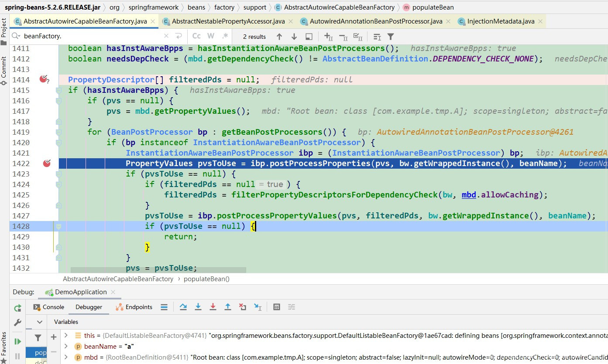
Task: Run to Cursor debugger icon
Action: [x=258, y=307]
